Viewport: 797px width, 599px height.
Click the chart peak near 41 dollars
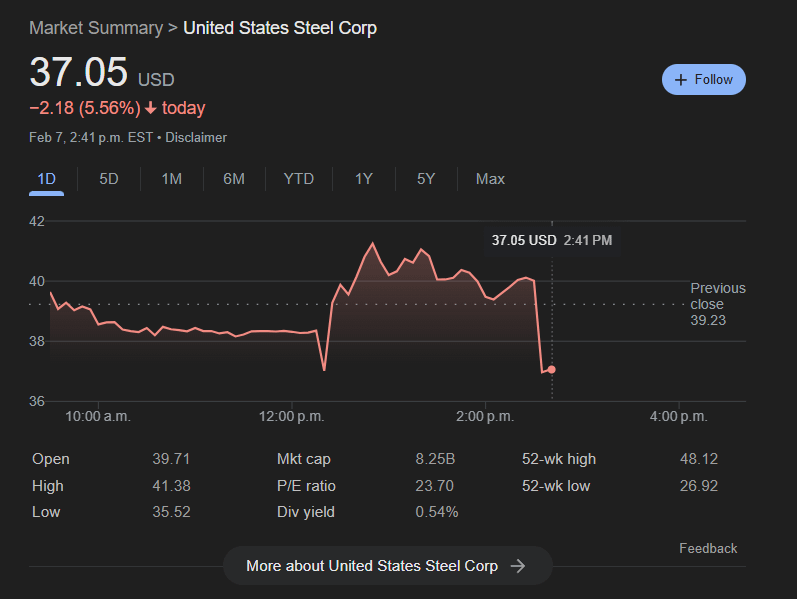point(373,244)
